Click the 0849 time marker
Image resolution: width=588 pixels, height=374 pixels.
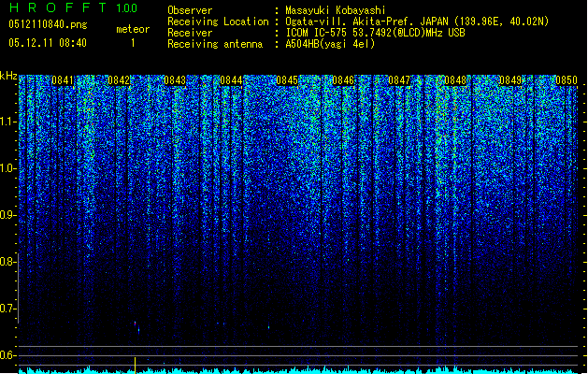(510, 80)
